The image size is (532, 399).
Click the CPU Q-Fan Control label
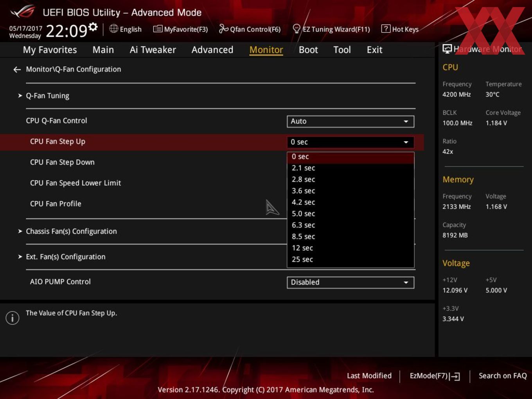click(x=56, y=121)
